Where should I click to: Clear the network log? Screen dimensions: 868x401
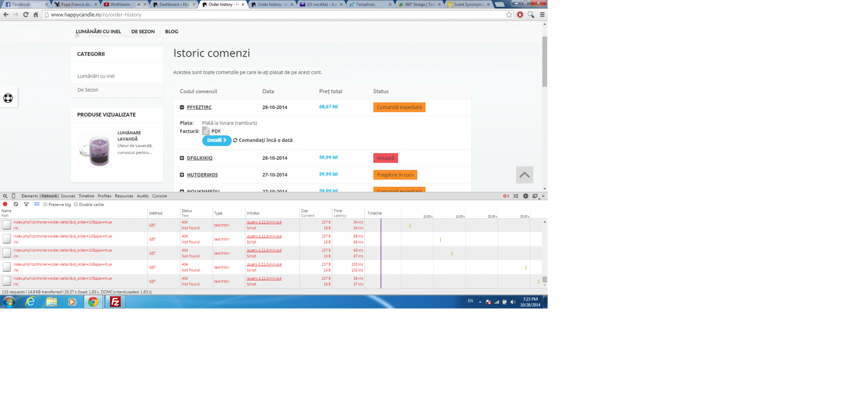point(16,204)
